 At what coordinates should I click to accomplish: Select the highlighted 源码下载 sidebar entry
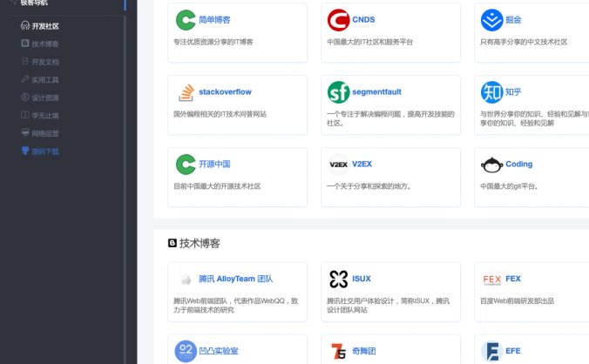[x=40, y=152]
